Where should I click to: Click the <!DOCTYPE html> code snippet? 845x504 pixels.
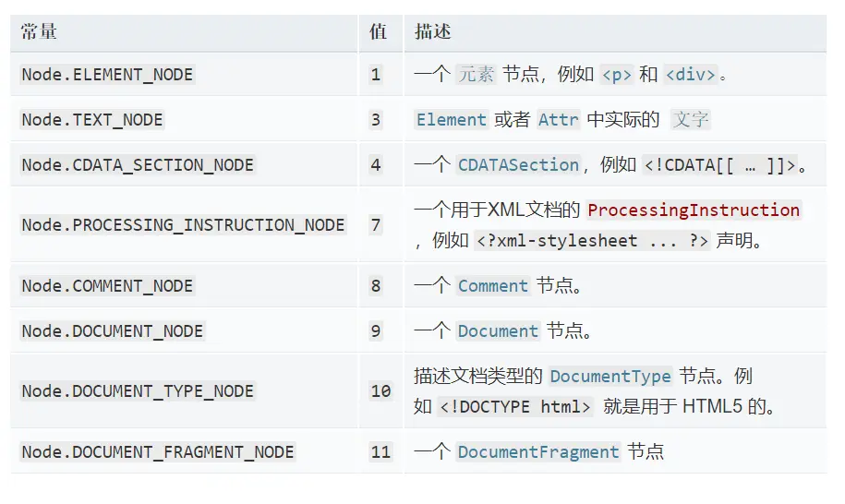tap(514, 406)
